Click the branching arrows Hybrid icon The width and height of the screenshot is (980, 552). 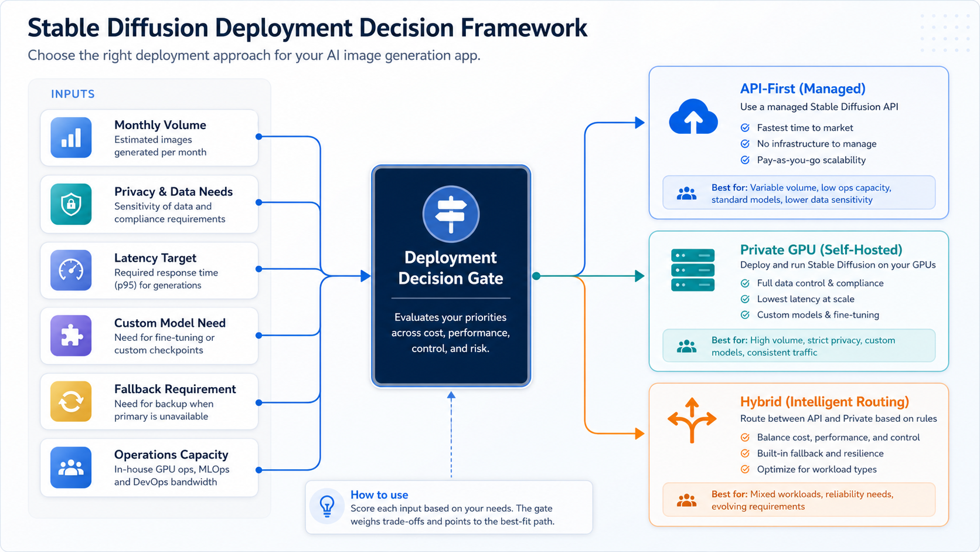pyautogui.click(x=692, y=420)
